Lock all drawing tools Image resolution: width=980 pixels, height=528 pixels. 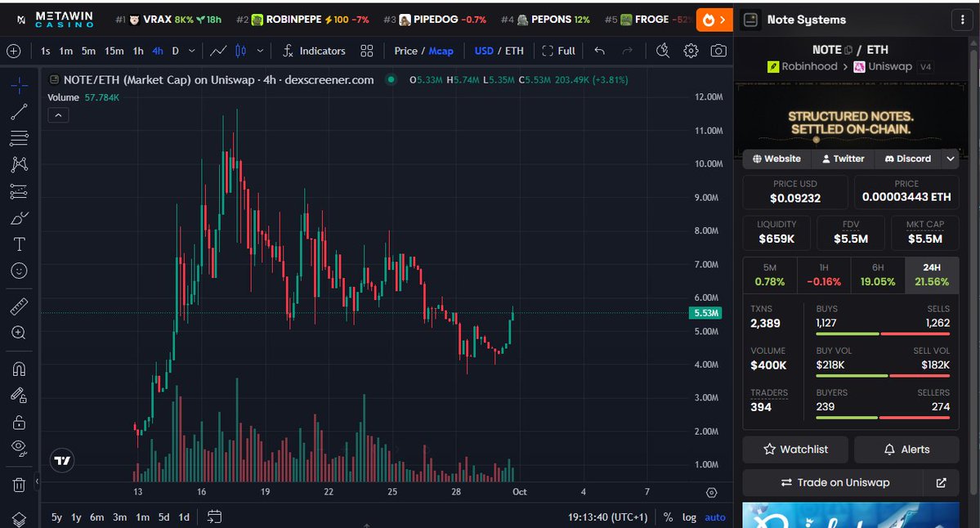pos(19,422)
